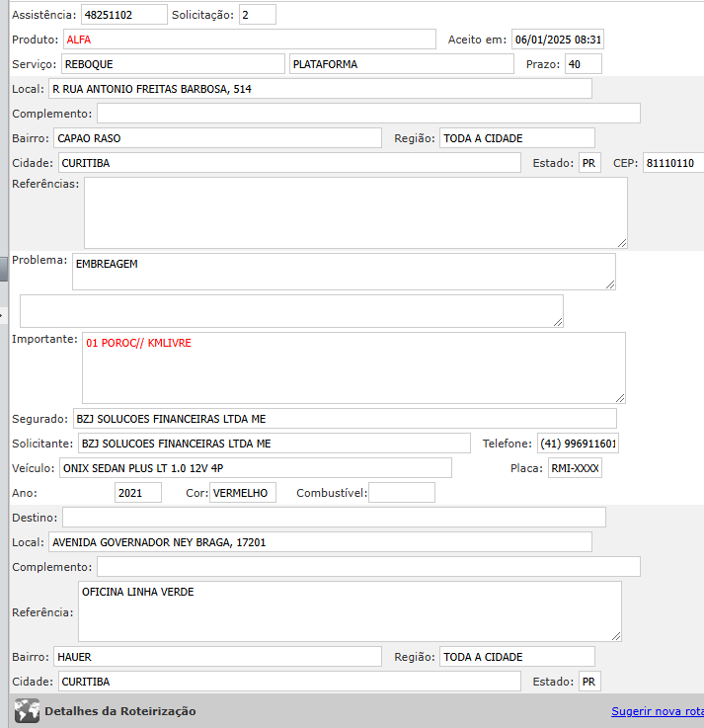Click the origin Região field TODA A CIDADE
The height and width of the screenshot is (728, 704).
coord(517,138)
